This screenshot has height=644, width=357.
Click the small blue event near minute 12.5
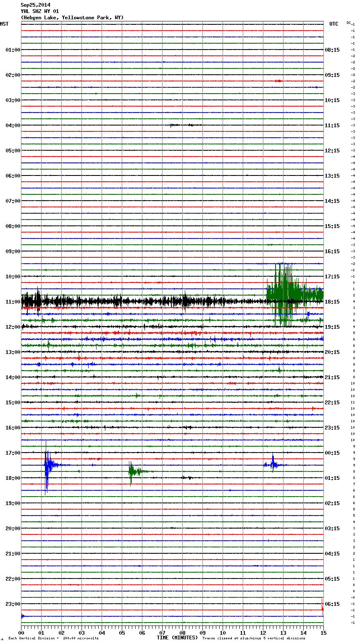click(x=273, y=464)
